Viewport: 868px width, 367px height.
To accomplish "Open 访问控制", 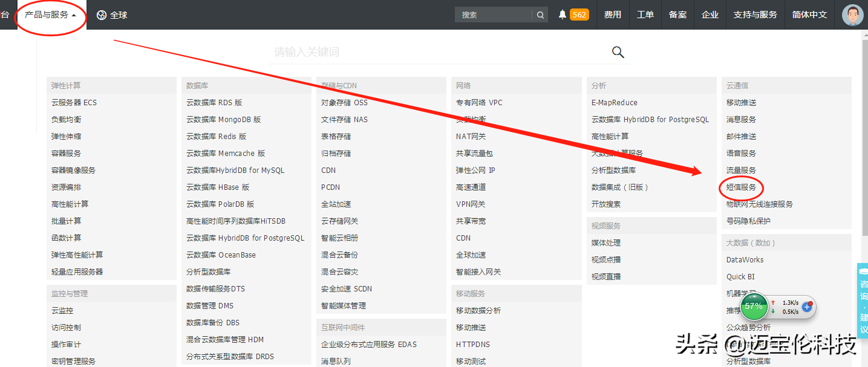I will coord(67,328).
